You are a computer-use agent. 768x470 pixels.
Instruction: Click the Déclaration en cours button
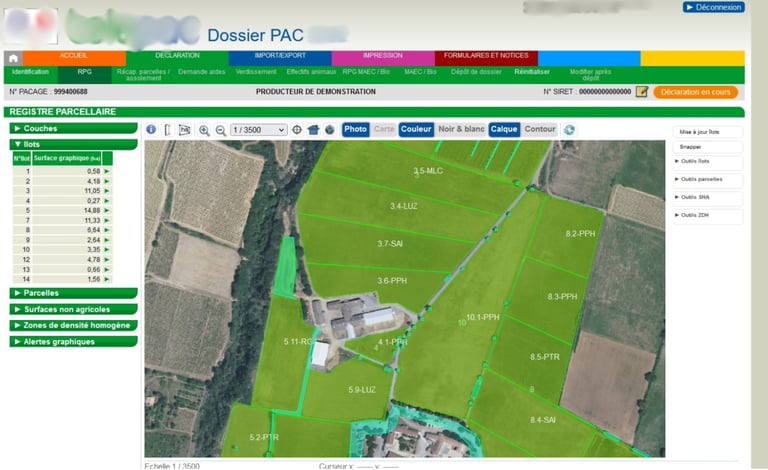pos(696,92)
